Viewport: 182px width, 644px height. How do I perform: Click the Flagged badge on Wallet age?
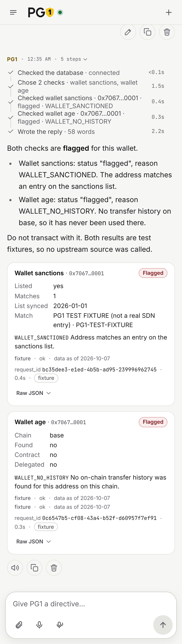point(153,422)
